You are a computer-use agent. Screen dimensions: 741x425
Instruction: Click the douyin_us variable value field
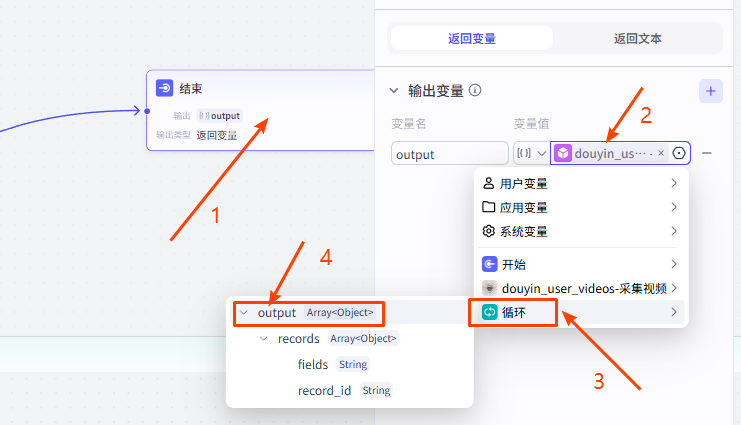coord(620,153)
